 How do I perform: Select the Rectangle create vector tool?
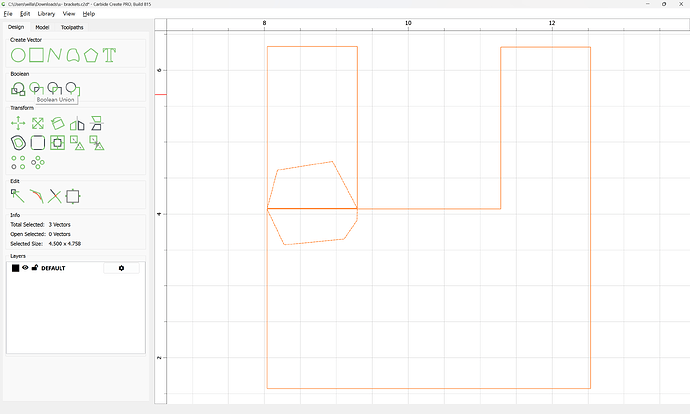[37, 55]
